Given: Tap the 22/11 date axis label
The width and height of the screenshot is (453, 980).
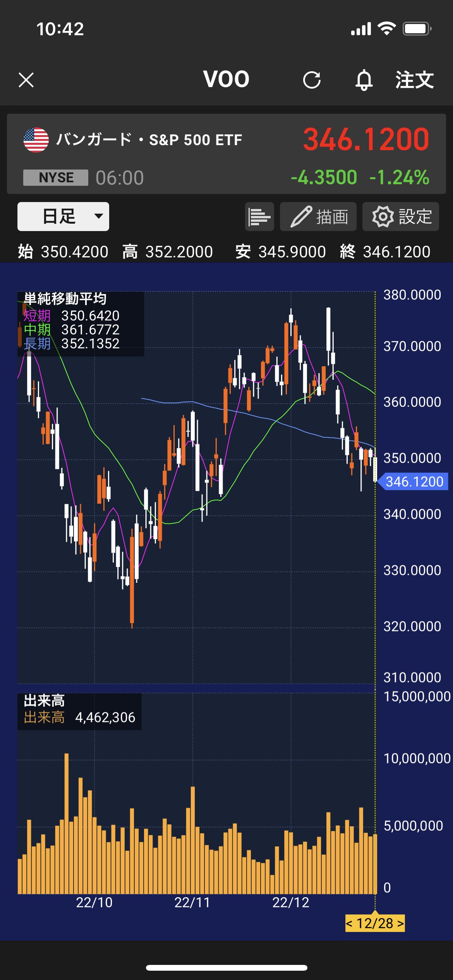Looking at the screenshot, I should [192, 903].
